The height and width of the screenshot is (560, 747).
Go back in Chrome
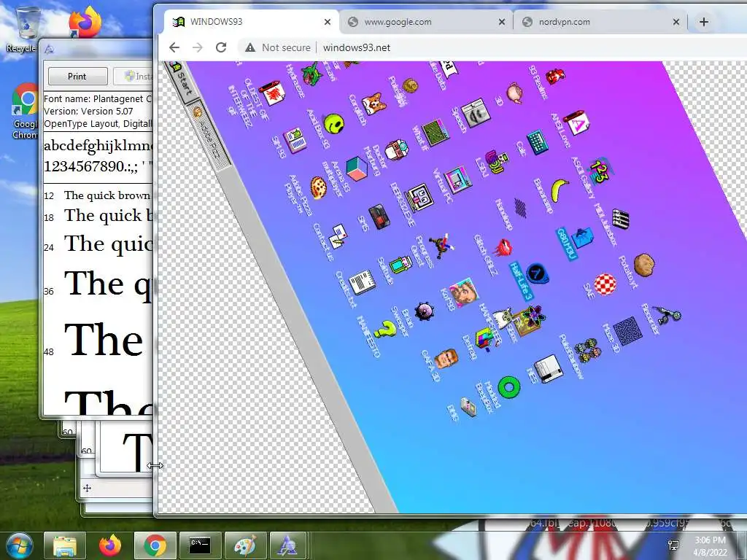(174, 47)
